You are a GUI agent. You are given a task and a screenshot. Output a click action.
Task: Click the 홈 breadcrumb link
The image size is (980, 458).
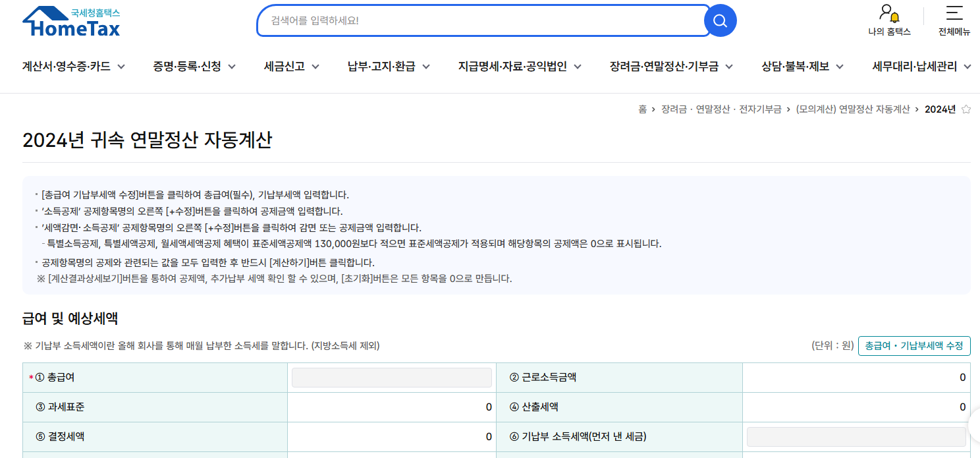642,109
